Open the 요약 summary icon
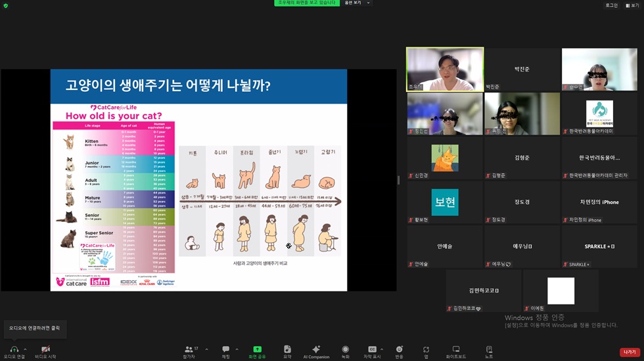Image resolution: width=644 pixels, height=361 pixels. click(287, 349)
